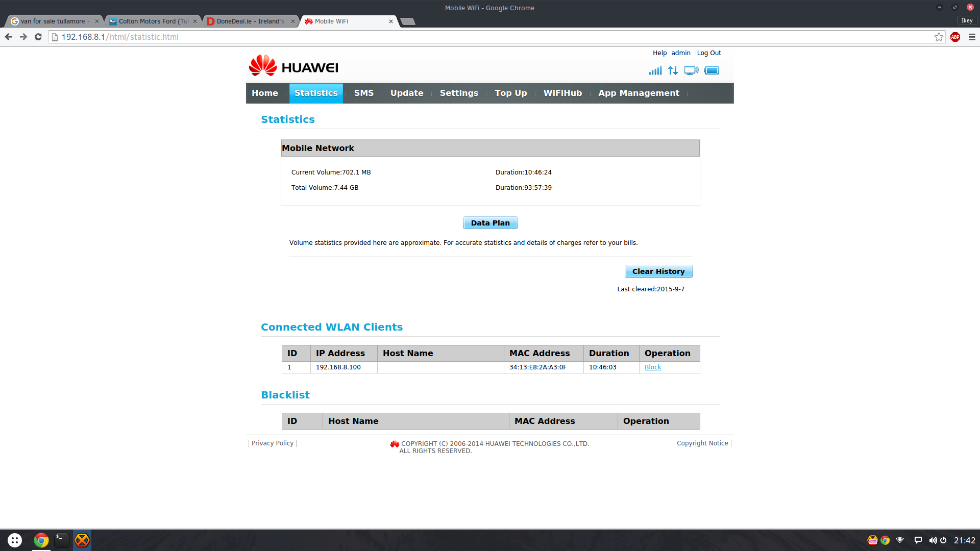
Task: Open the Privacy Policy link
Action: (273, 443)
